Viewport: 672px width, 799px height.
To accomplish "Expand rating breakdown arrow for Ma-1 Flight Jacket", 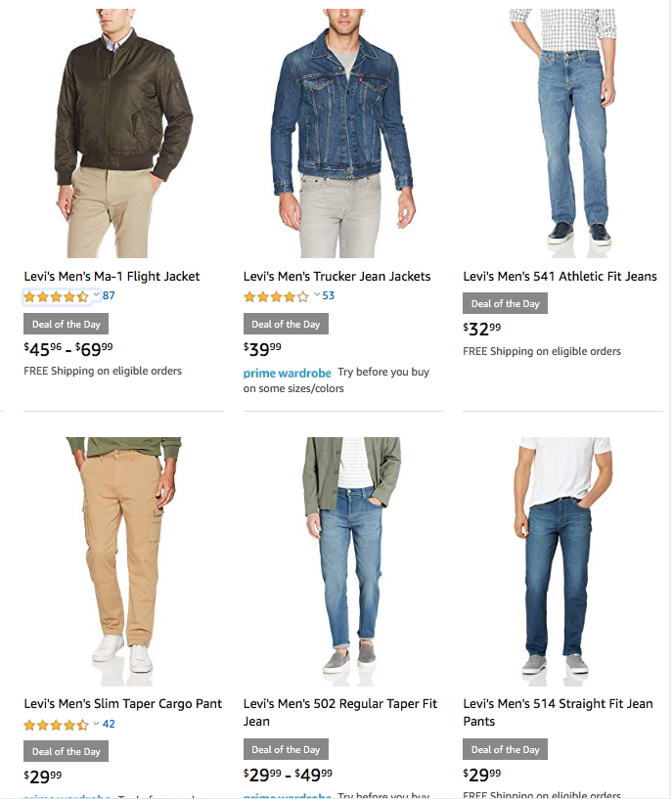I will [96, 295].
